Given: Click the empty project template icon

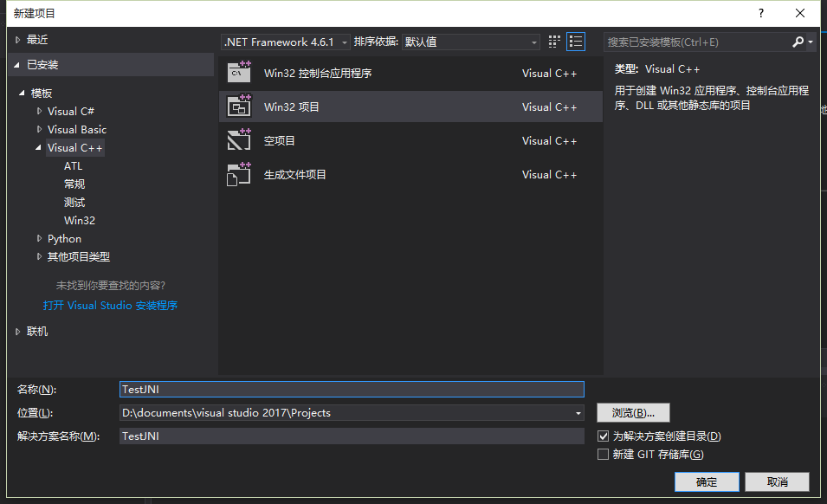Looking at the screenshot, I should pos(238,140).
